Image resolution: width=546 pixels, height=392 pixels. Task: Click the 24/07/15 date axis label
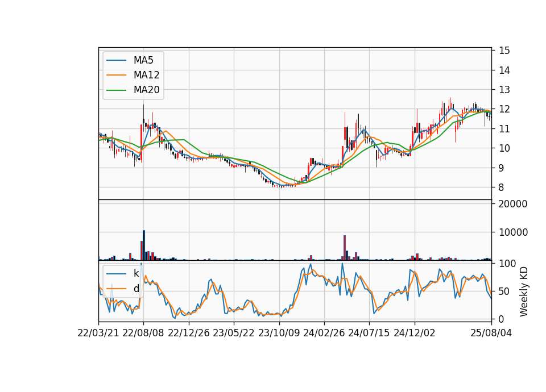coord(369,333)
